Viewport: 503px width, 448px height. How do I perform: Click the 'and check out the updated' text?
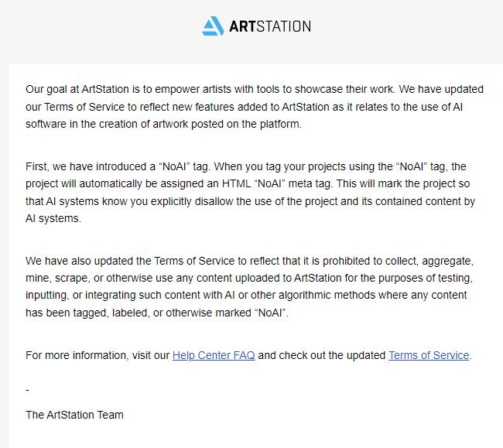pyautogui.click(x=322, y=355)
